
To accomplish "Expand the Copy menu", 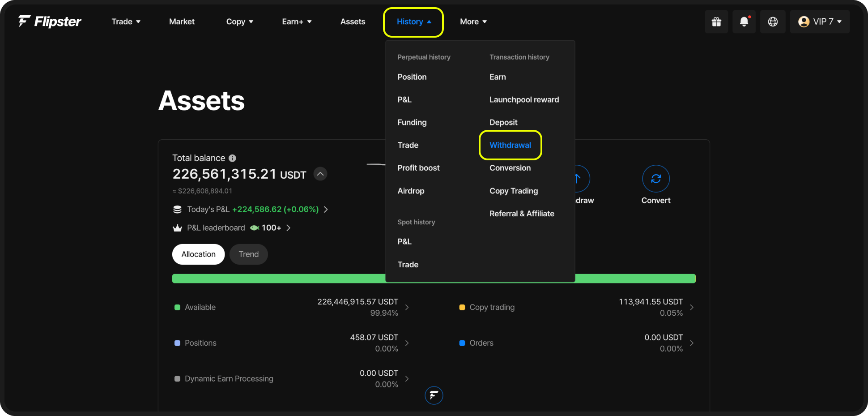I will point(239,21).
